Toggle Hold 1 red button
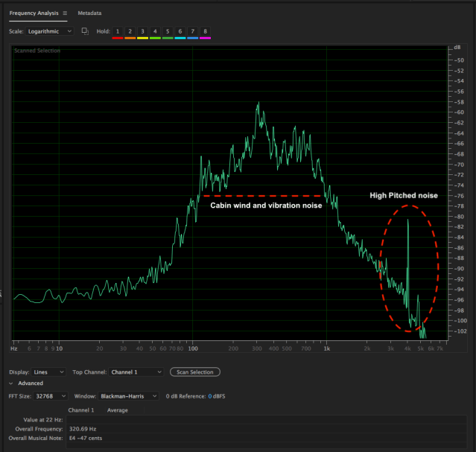The width and height of the screenshot is (476, 452). [118, 32]
